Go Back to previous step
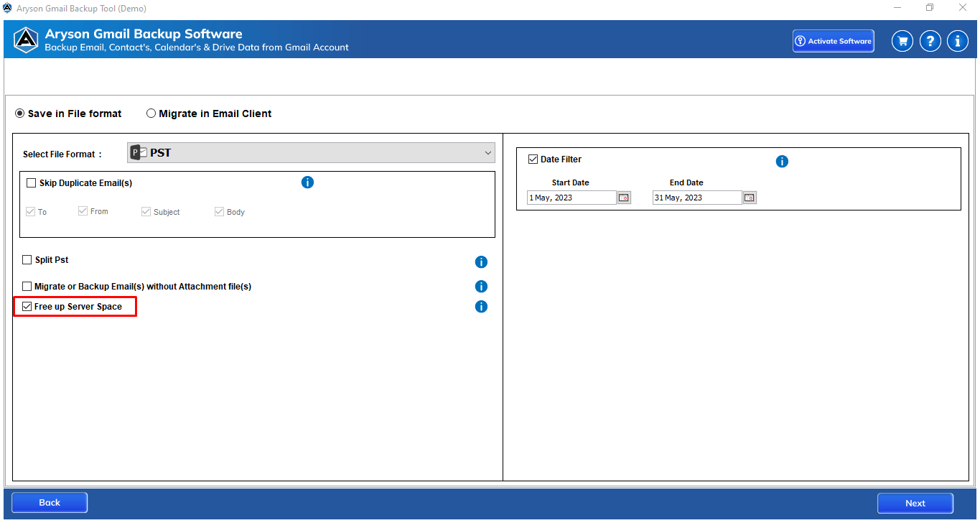 (50, 502)
